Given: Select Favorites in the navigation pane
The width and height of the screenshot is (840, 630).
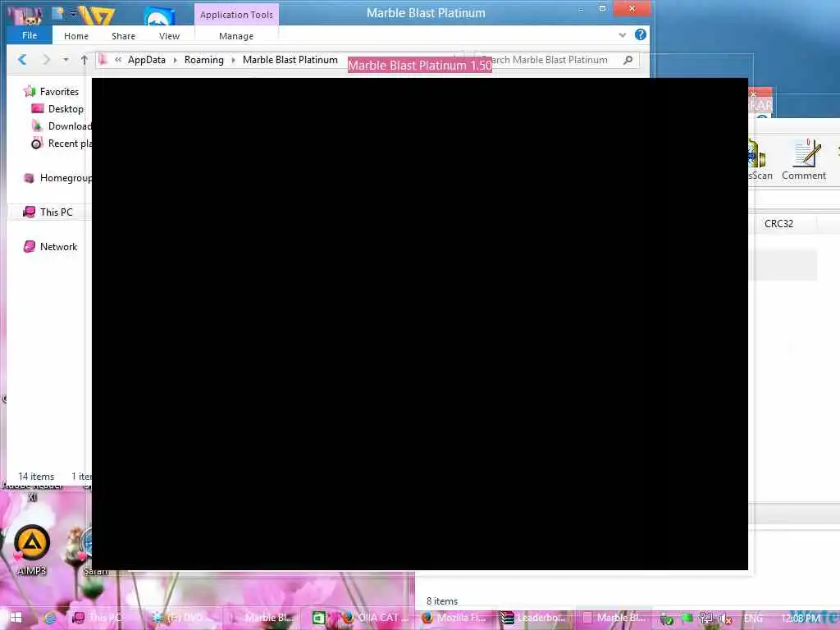Looking at the screenshot, I should 59,92.
